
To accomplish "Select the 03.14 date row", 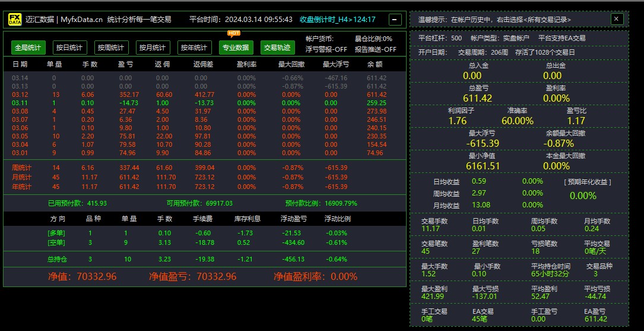I will [x=205, y=78].
